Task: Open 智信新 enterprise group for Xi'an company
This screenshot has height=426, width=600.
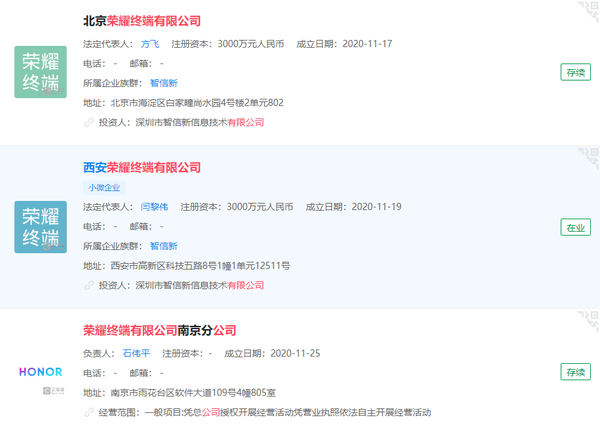Action: (x=163, y=246)
